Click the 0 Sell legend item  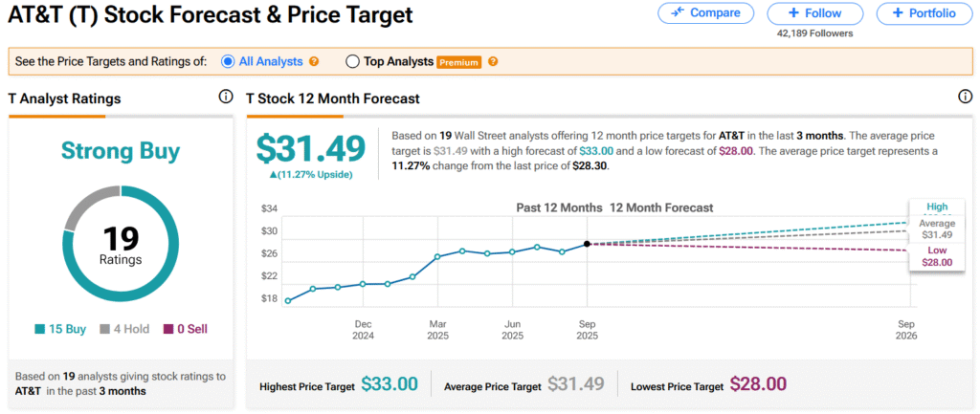pyautogui.click(x=186, y=329)
